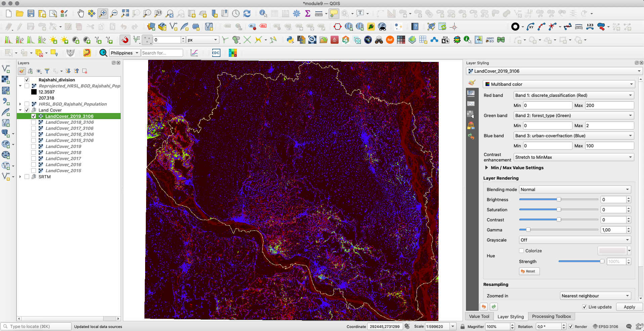Click the EPSG:3106 CRS button

[605, 326]
